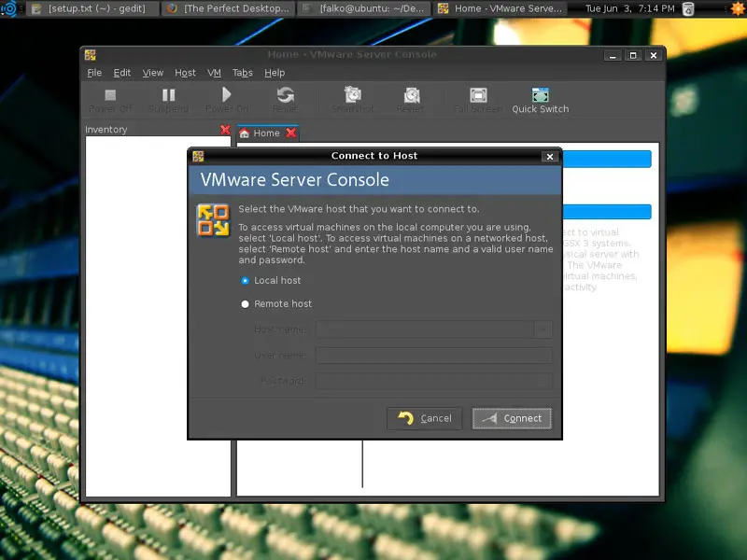Click the Reset toolbar icon
Image resolution: width=747 pixels, height=560 pixels.
tap(286, 95)
